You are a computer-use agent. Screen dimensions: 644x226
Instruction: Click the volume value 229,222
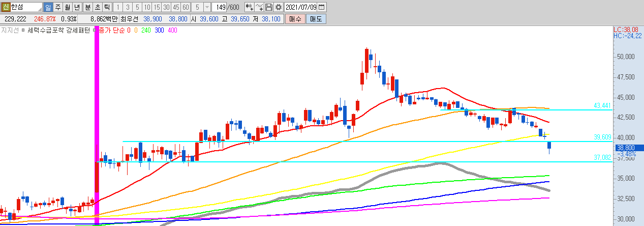click(x=15, y=18)
